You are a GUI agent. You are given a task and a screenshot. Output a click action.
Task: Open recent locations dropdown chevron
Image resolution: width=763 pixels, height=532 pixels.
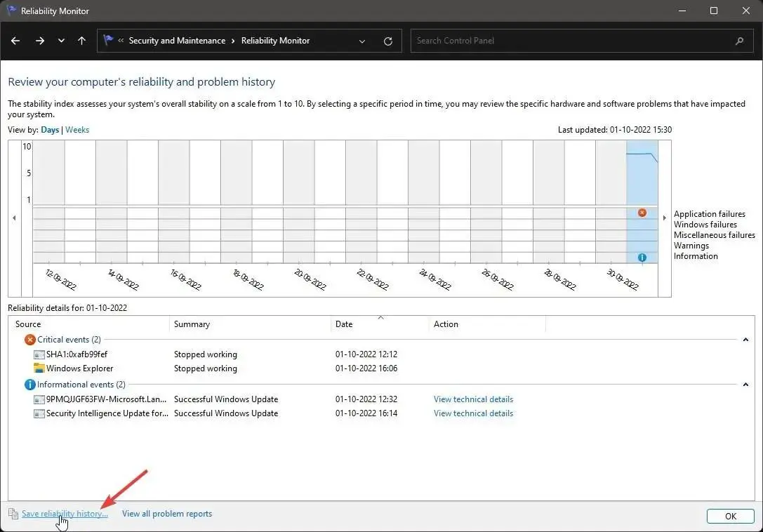pos(61,41)
